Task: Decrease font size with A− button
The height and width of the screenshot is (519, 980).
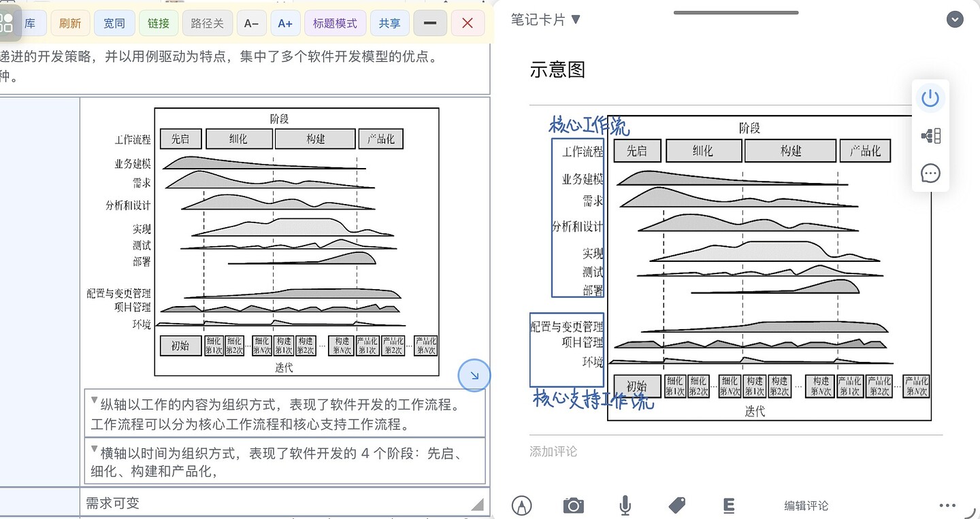Action: click(x=252, y=23)
